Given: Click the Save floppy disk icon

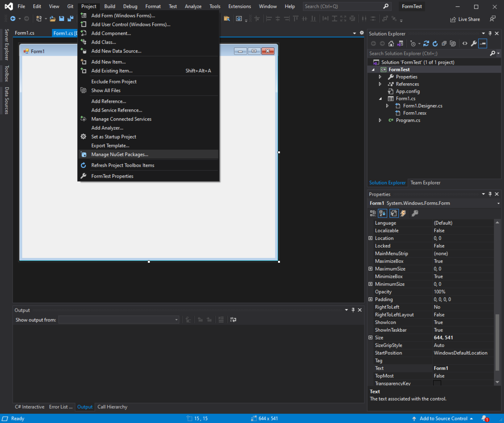Looking at the screenshot, I should pos(61,19).
